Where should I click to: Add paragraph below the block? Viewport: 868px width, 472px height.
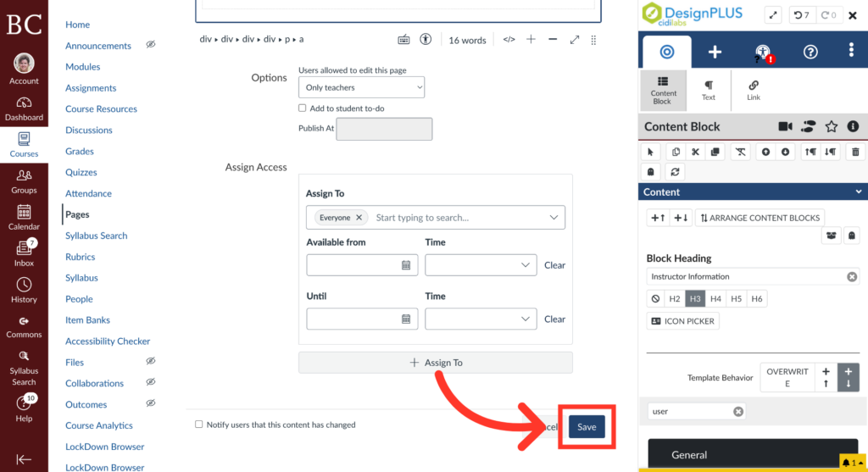tap(831, 153)
